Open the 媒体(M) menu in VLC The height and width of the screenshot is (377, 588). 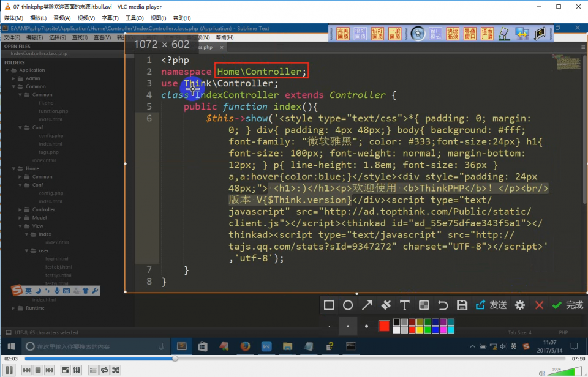pos(13,18)
